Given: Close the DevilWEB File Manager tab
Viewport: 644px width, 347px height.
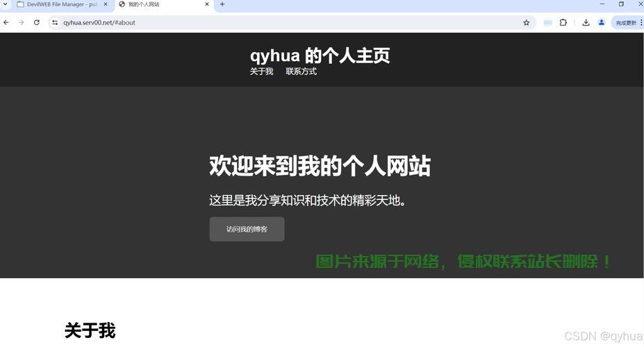Looking at the screenshot, I should point(106,4).
